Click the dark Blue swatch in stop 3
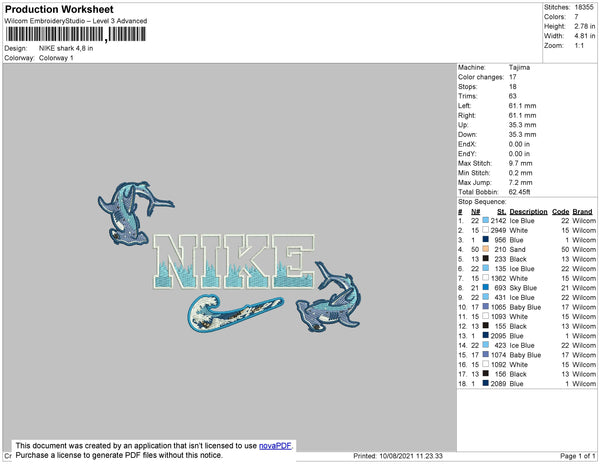 (486, 239)
